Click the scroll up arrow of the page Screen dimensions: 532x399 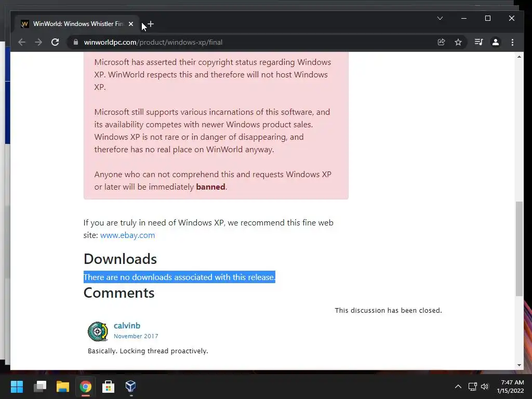click(x=519, y=57)
